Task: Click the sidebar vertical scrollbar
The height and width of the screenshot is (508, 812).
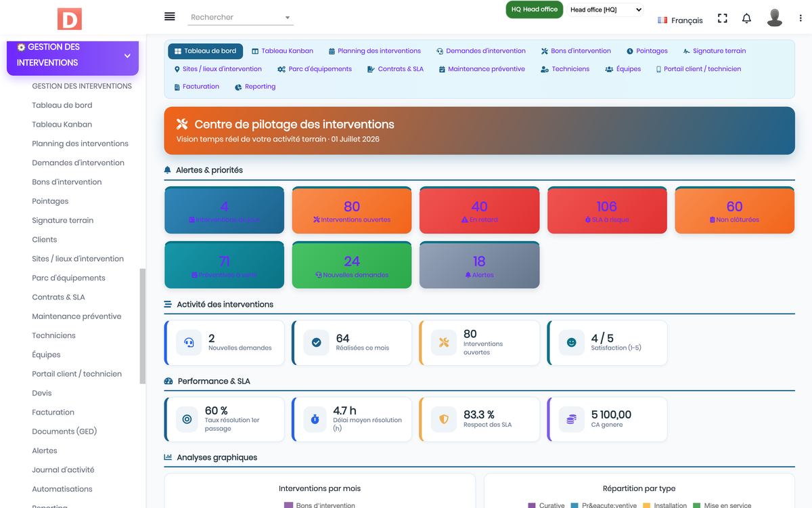Action: click(143, 326)
